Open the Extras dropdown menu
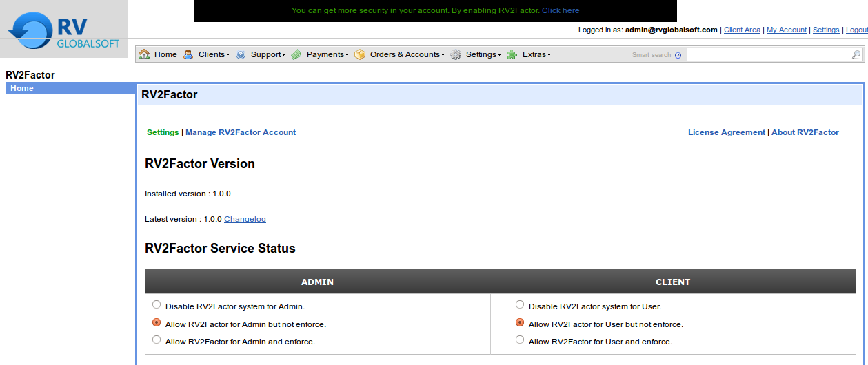The height and width of the screenshot is (365, 868). 536,54
